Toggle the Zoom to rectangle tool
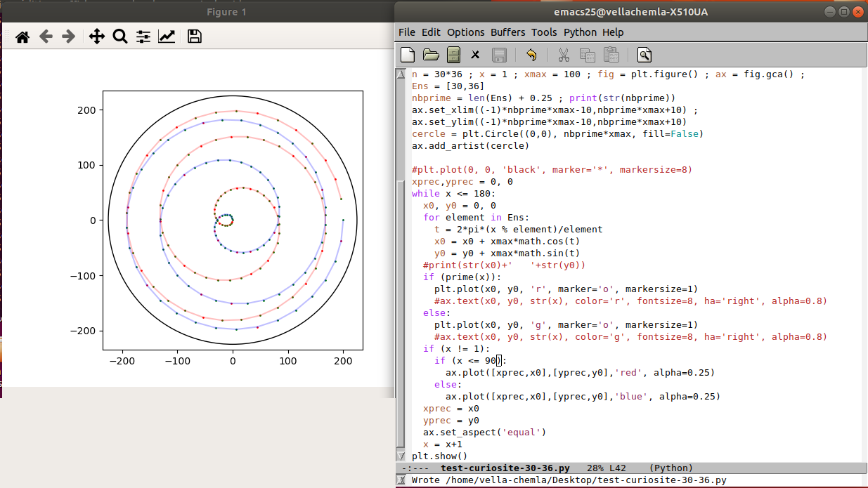This screenshot has width=868, height=488. (x=119, y=37)
